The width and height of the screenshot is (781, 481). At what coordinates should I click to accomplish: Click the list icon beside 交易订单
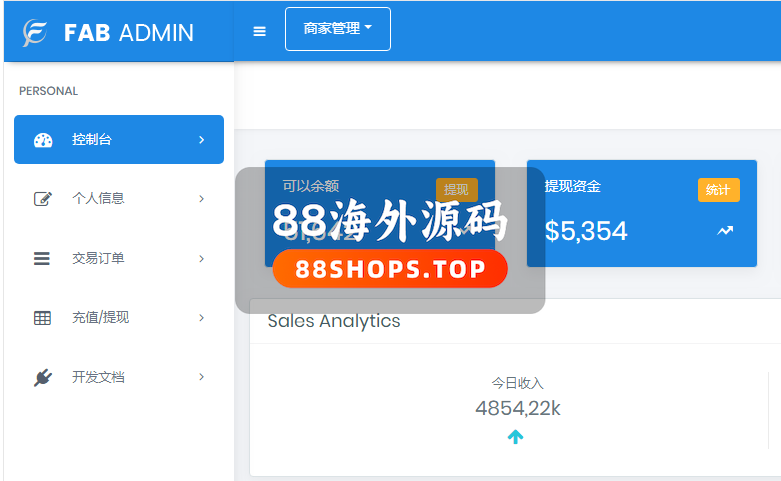[42, 259]
